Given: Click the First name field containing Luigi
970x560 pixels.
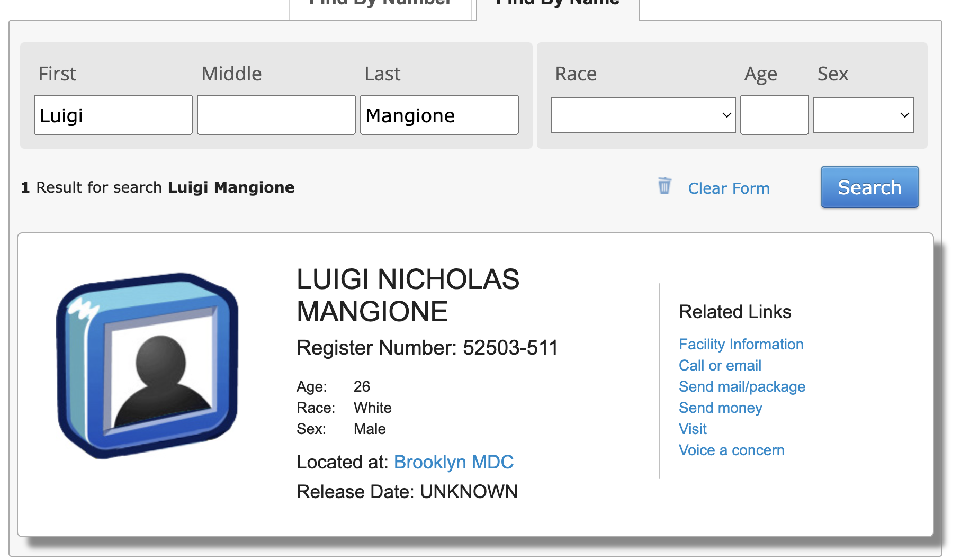Looking at the screenshot, I should [x=113, y=115].
